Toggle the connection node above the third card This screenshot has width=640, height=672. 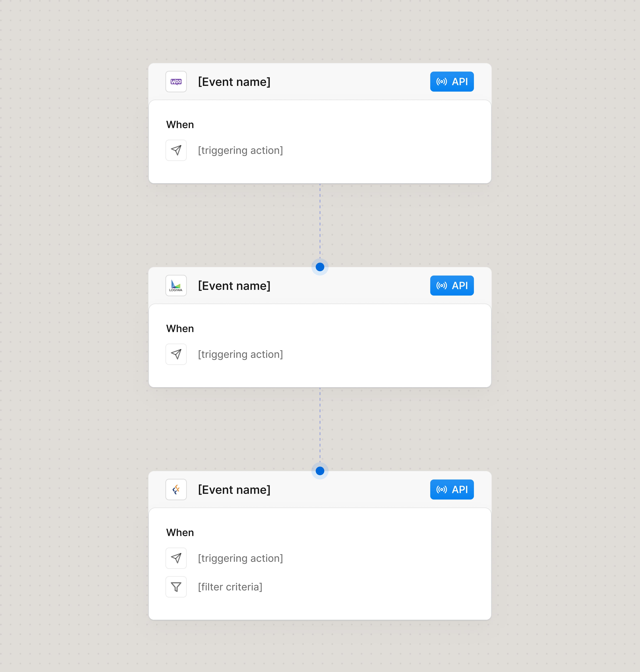point(320,471)
